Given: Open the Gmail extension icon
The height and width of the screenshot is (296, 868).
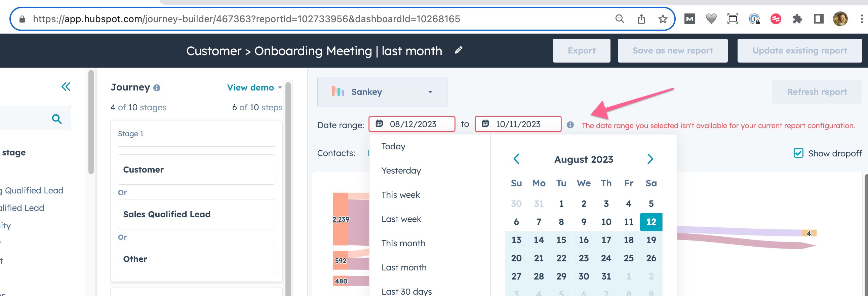Looking at the screenshot, I should [x=690, y=19].
